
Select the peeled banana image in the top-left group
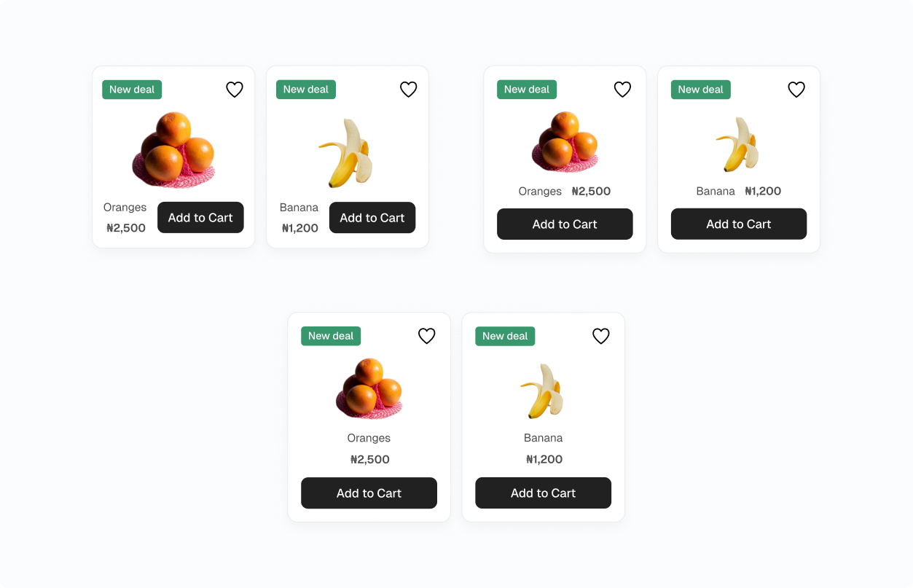click(346, 152)
